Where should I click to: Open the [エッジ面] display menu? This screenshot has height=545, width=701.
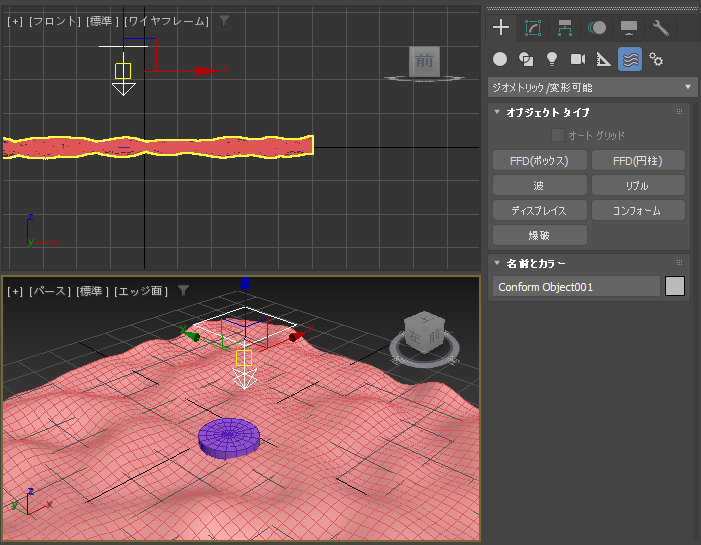pos(141,291)
